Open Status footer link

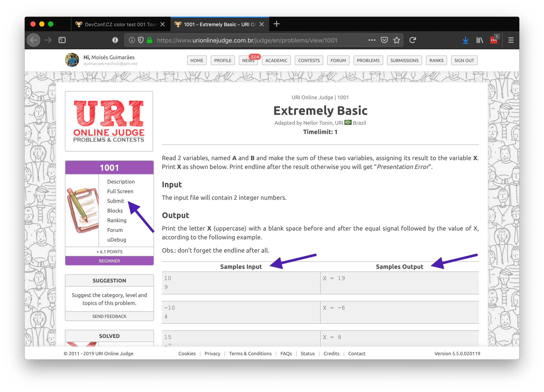308,354
